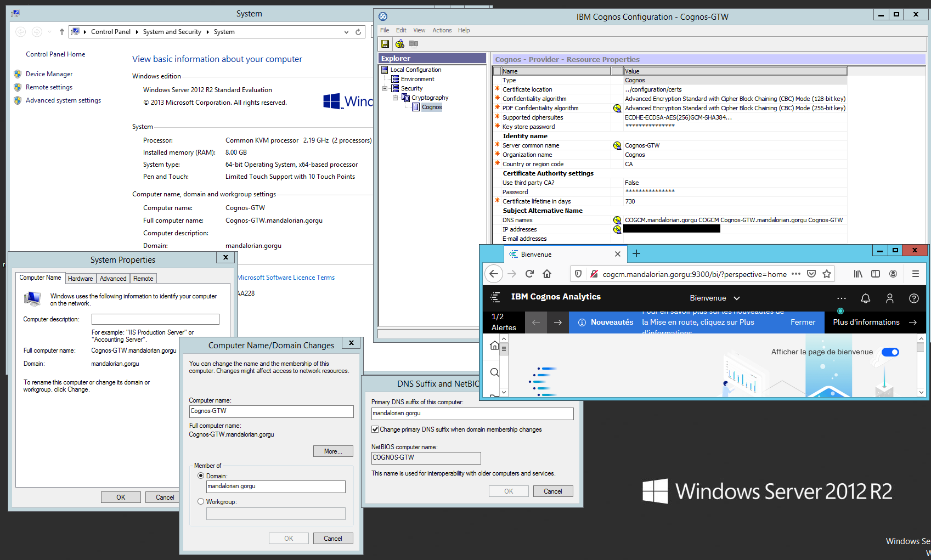This screenshot has width=931, height=560.
Task: Click the Save to Pocket icon
Action: click(x=811, y=274)
